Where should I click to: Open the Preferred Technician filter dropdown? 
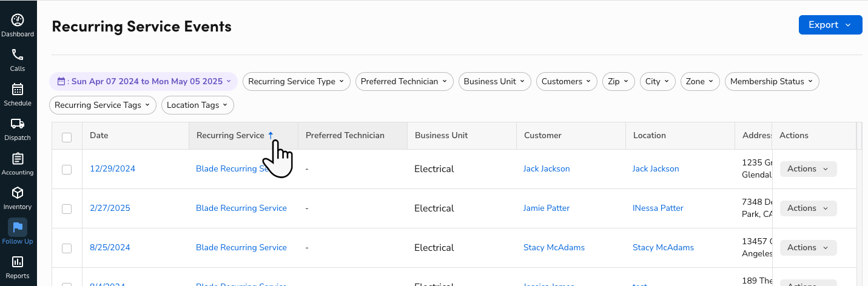pyautogui.click(x=403, y=82)
